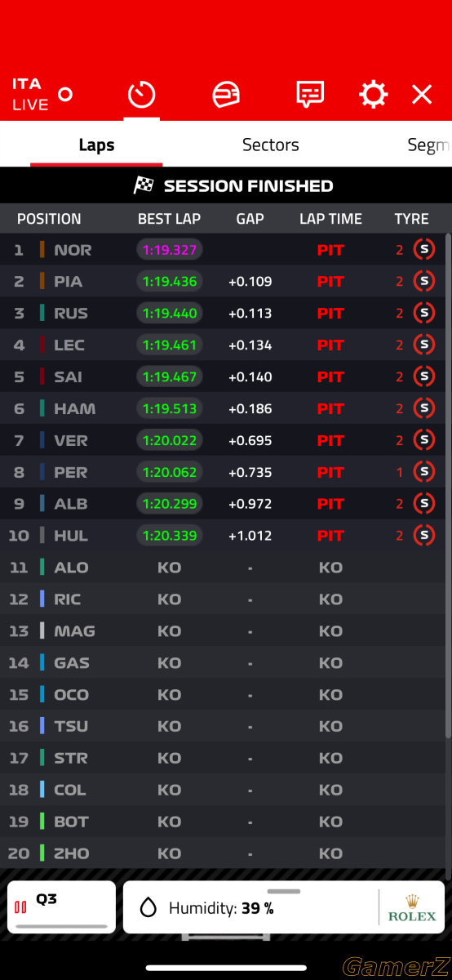Open the commentary message bubble icon
Screen dimensions: 452x980
point(310,95)
